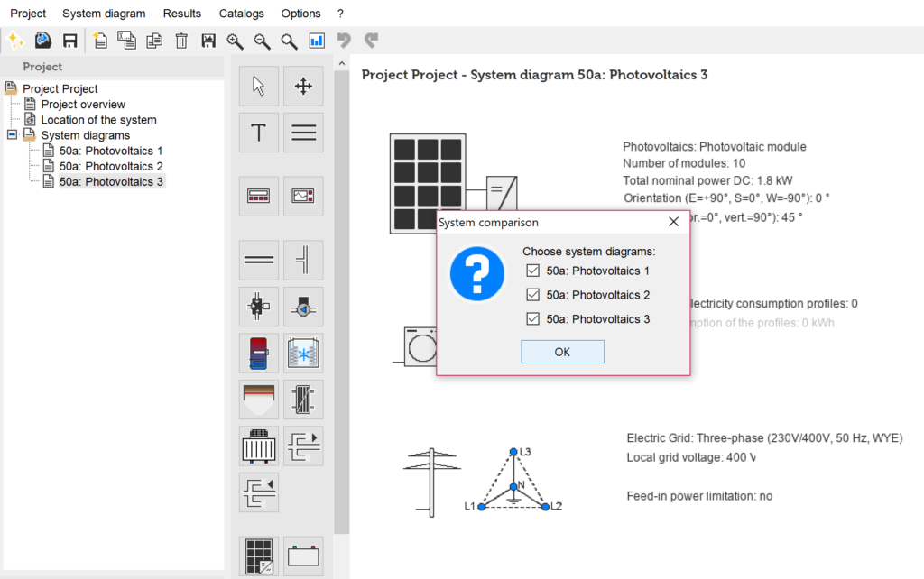The image size is (924, 579).
Task: Click the zoom in magnifier
Action: coord(235,41)
